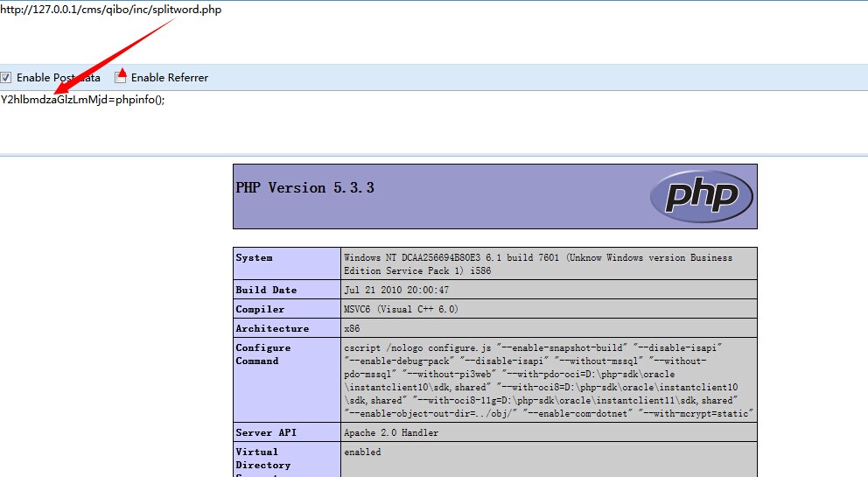Click the Enable Post data label
The image size is (868, 477).
click(58, 78)
